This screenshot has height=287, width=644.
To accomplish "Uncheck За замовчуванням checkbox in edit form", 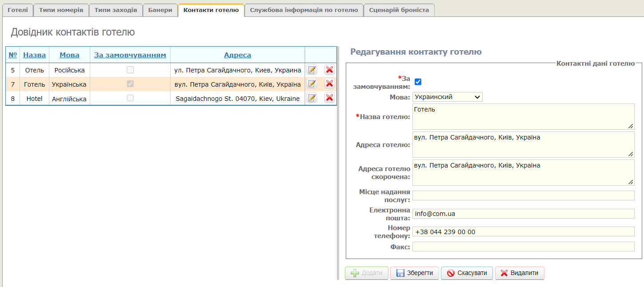I will coord(418,82).
